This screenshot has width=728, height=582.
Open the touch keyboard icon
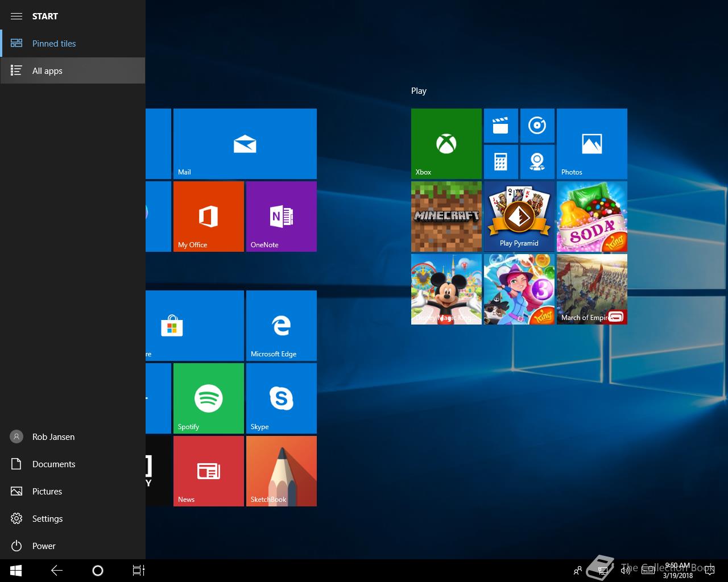pyautogui.click(x=648, y=571)
